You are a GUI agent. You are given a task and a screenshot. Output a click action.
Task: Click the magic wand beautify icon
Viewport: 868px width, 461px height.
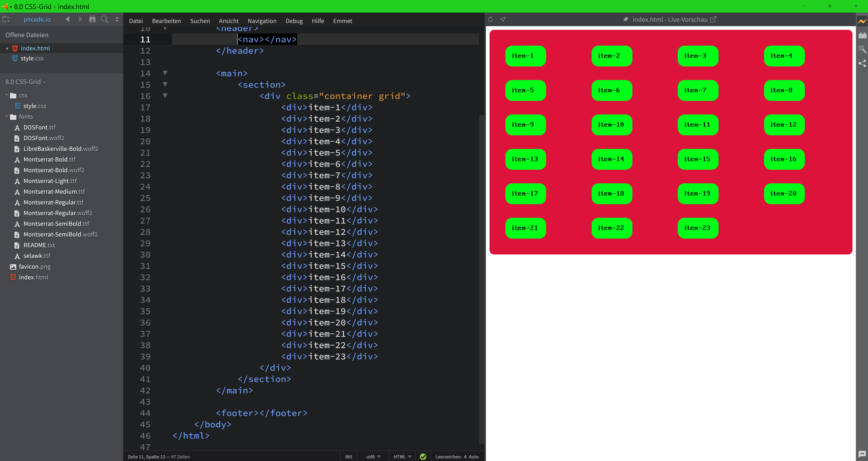862,49
